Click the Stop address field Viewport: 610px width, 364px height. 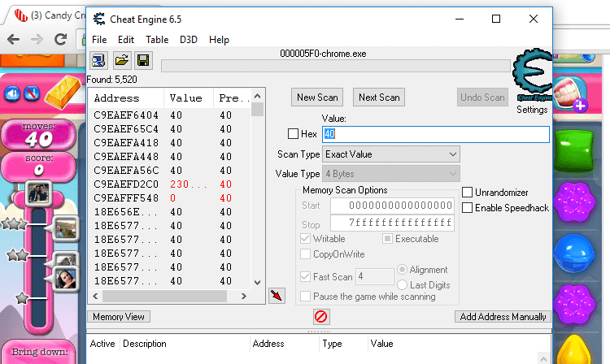(392, 223)
